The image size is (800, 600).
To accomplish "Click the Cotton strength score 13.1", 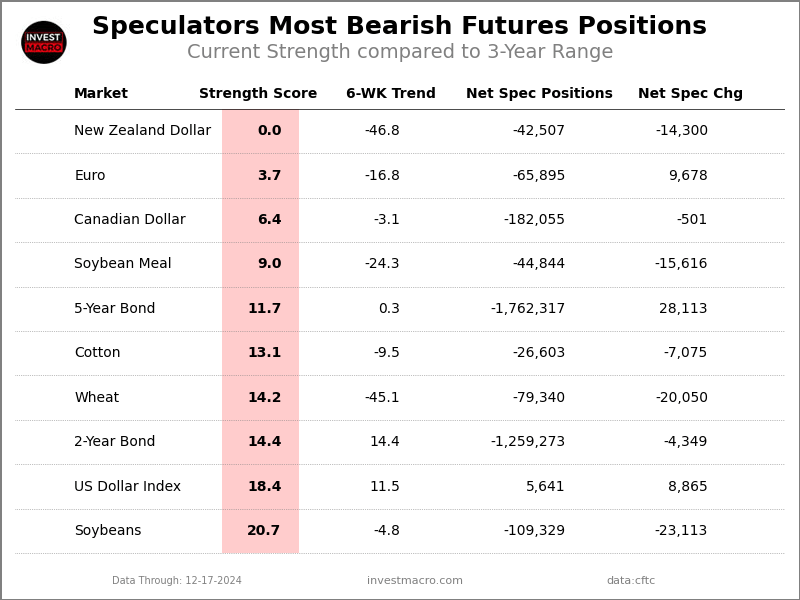I will pyautogui.click(x=265, y=353).
